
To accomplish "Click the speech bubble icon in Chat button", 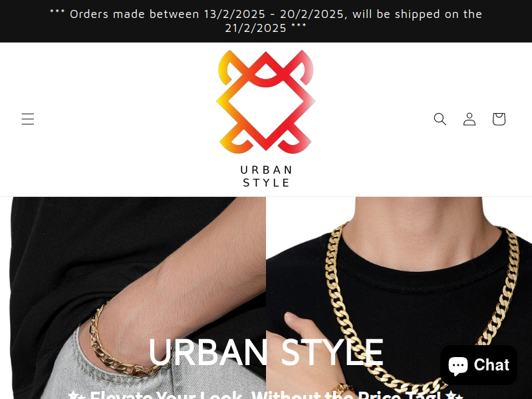I will coord(458,366).
